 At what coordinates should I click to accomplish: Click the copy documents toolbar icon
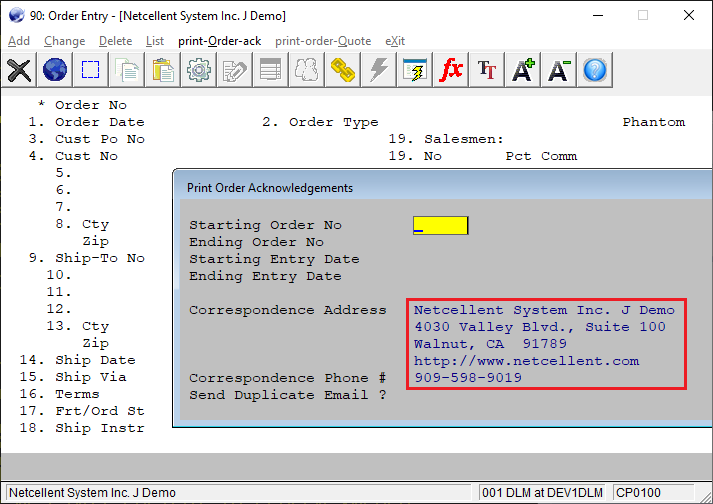coord(126,70)
